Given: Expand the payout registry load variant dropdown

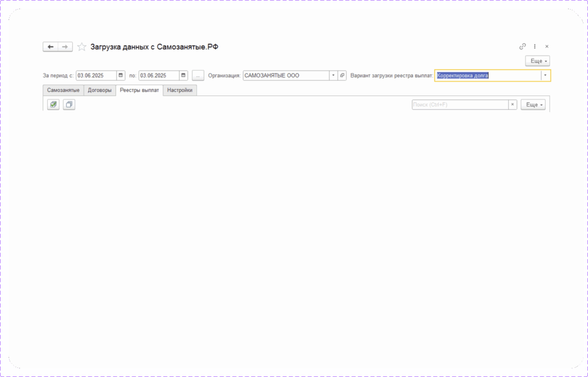Looking at the screenshot, I should (546, 75).
